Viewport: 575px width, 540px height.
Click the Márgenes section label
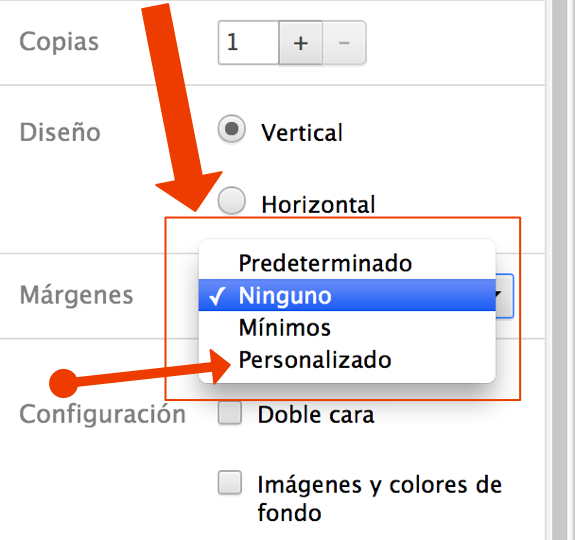(x=76, y=295)
